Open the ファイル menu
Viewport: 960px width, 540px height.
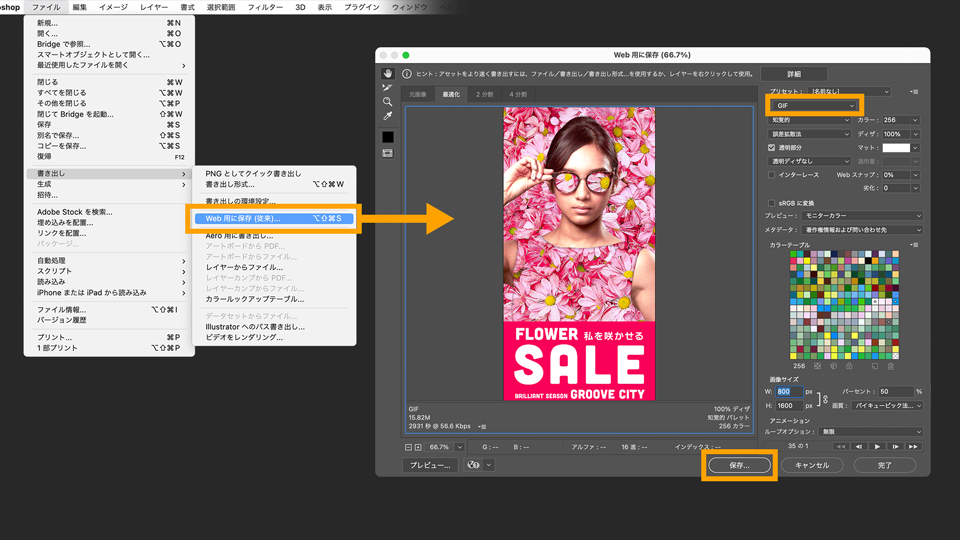point(46,7)
